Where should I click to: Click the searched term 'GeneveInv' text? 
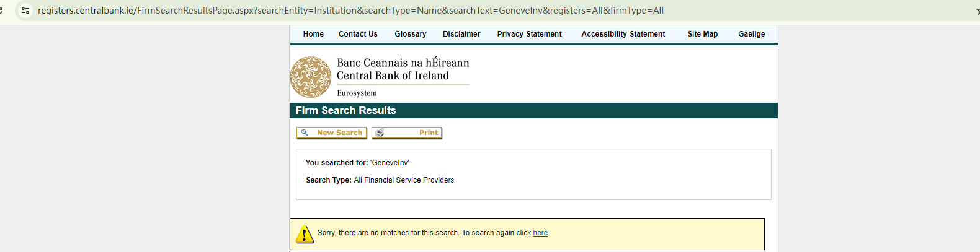click(390, 163)
